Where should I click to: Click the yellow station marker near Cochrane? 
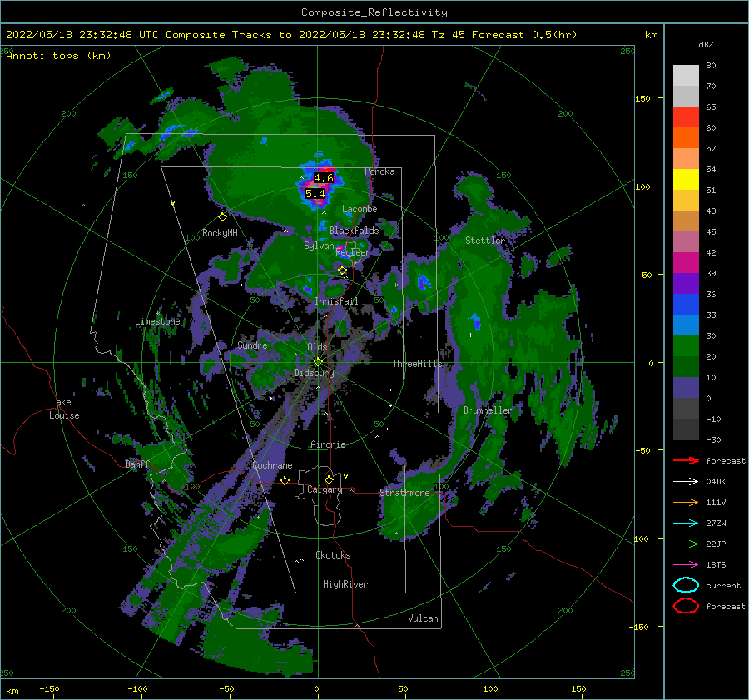click(285, 480)
